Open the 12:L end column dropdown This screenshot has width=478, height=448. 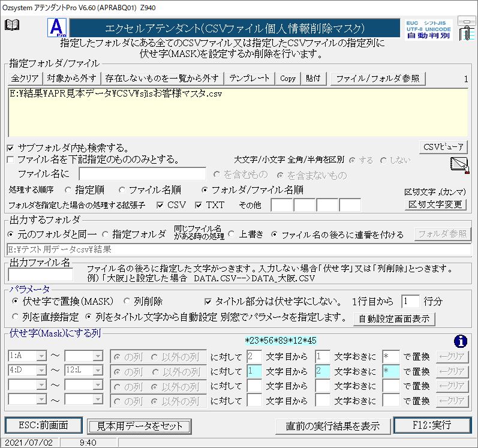[98, 370]
